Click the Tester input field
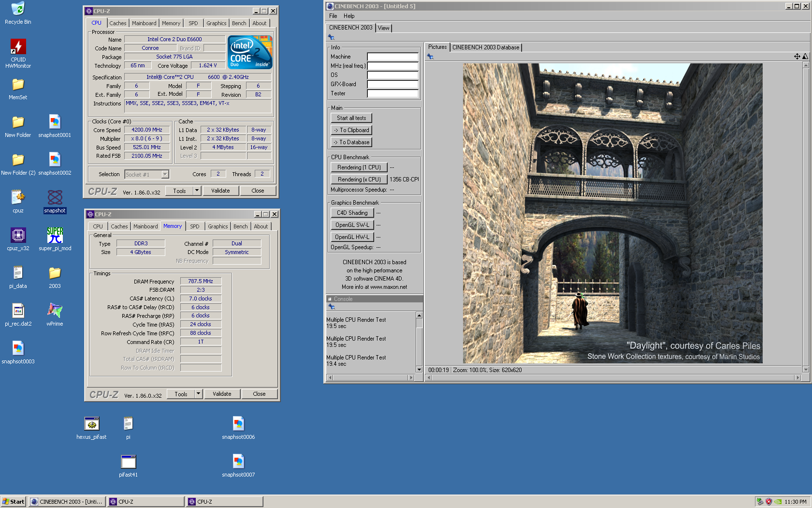Image resolution: width=812 pixels, height=508 pixels. [x=392, y=93]
